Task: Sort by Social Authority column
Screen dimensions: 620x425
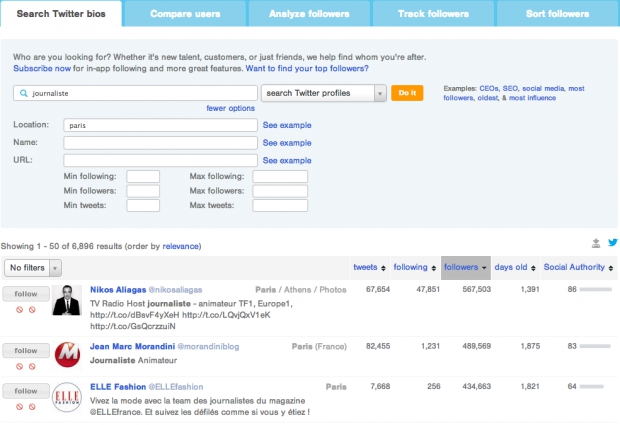Action: [577, 267]
